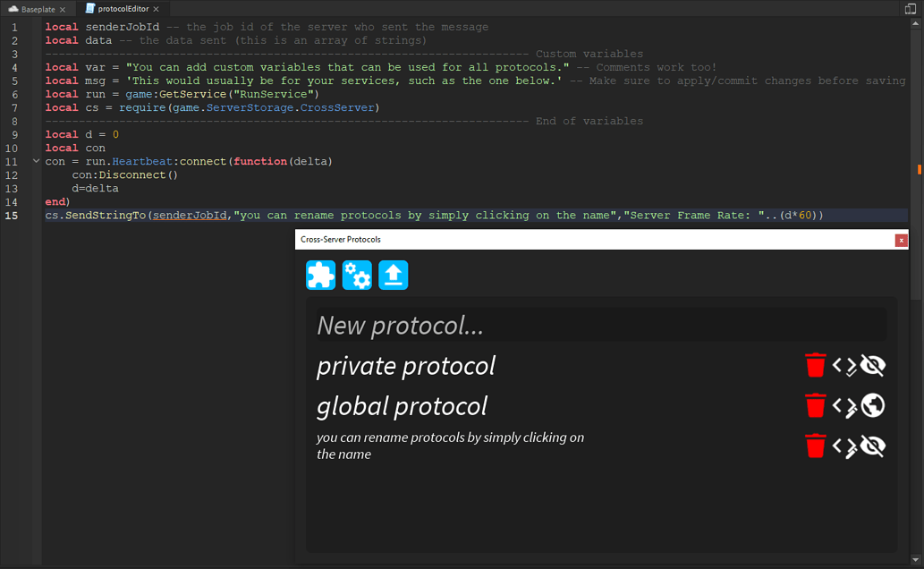Open the gears settings icon in protocol toolbar
The image size is (924, 569).
tap(357, 275)
